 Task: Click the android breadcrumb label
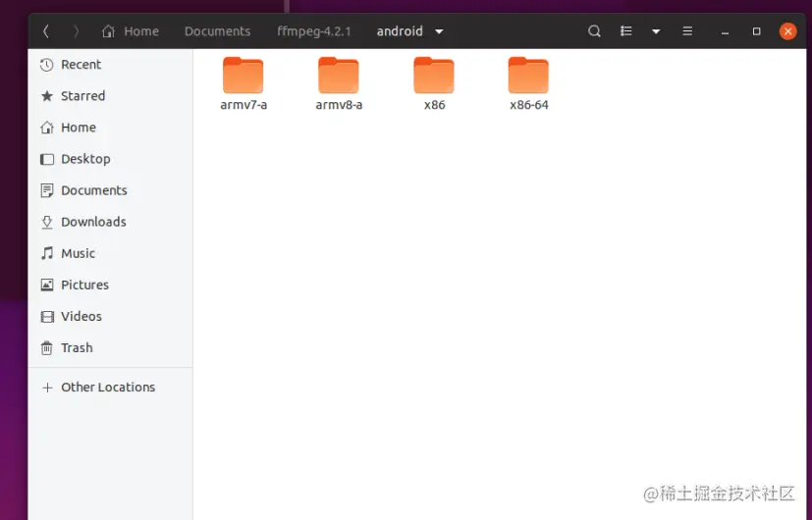click(400, 31)
